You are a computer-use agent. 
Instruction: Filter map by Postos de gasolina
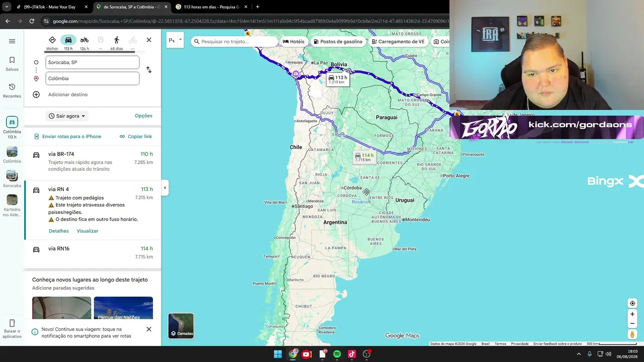(x=338, y=42)
